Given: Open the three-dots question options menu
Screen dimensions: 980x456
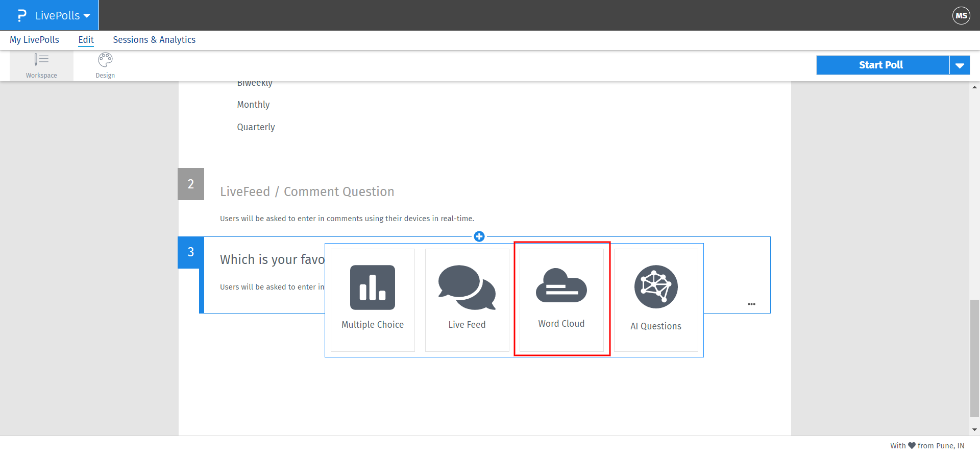Looking at the screenshot, I should point(751,304).
